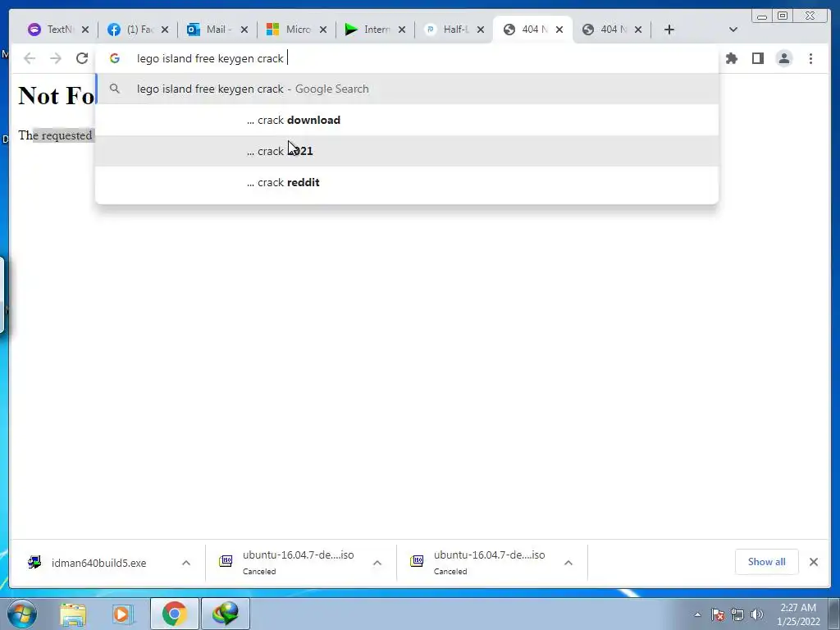Open Windows Explorer from taskbar
The width and height of the screenshot is (840, 630).
pyautogui.click(x=73, y=614)
